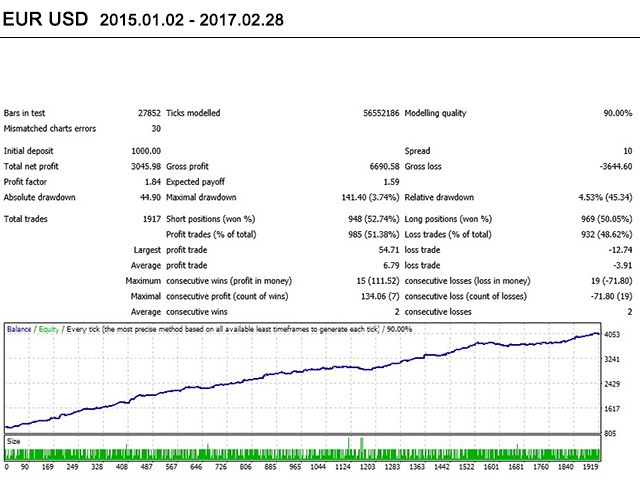Click the Ticks modelled value 56552186
640x480 pixels.
(x=381, y=113)
